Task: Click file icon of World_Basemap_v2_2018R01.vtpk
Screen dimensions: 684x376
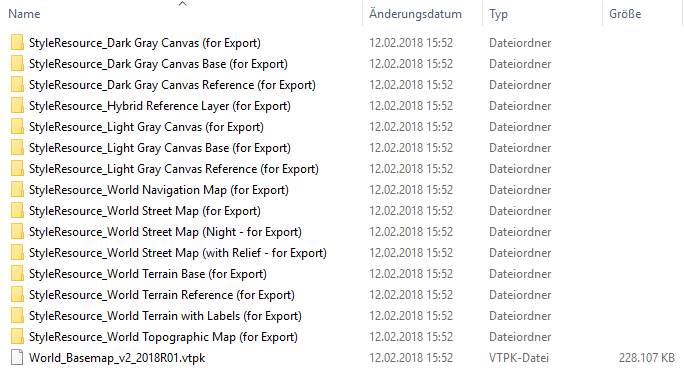Action: pyautogui.click(x=17, y=358)
